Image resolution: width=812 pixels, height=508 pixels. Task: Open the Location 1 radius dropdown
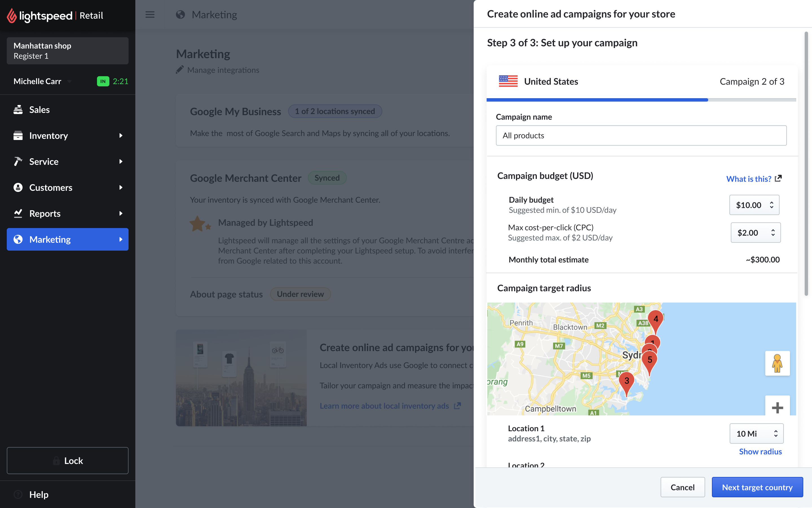757,433
